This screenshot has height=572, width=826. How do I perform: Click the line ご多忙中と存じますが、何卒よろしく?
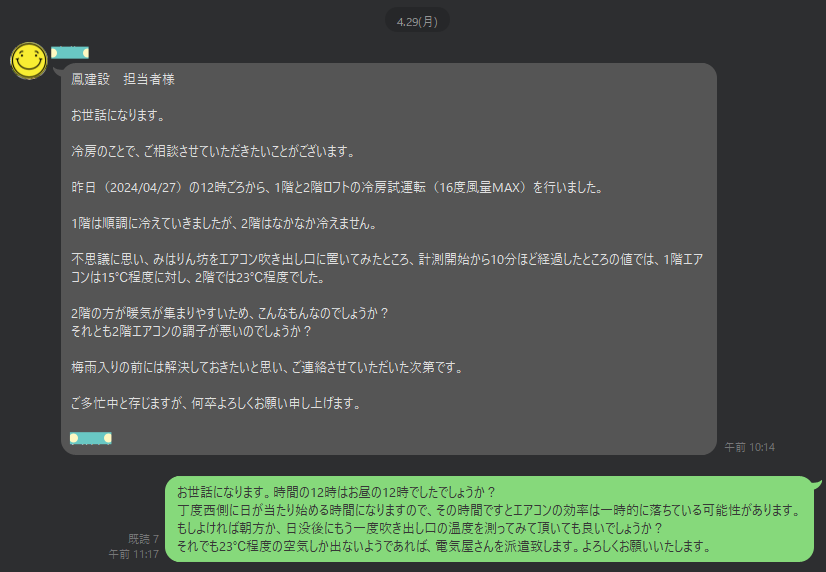[217, 403]
